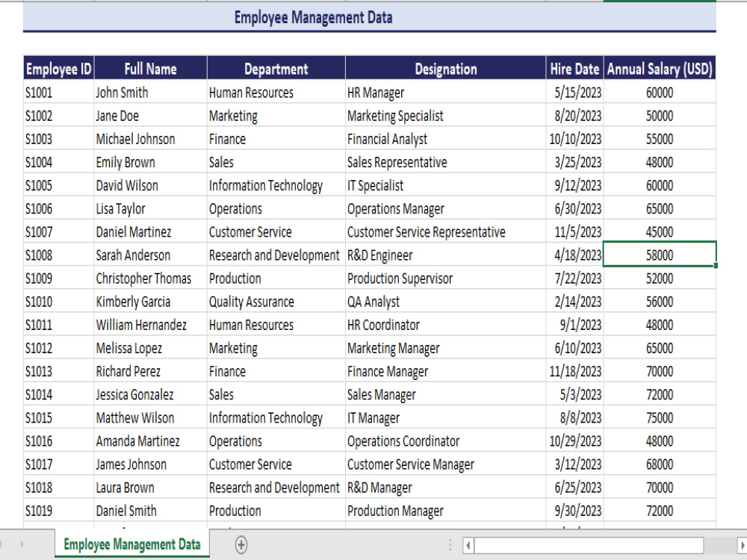Select the James Johnson cell

point(151,464)
